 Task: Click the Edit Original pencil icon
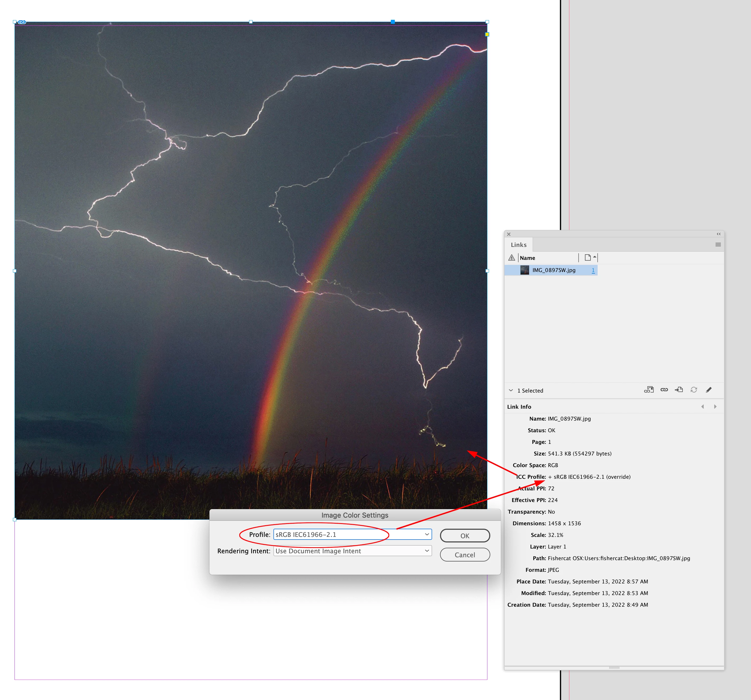pyautogui.click(x=709, y=390)
